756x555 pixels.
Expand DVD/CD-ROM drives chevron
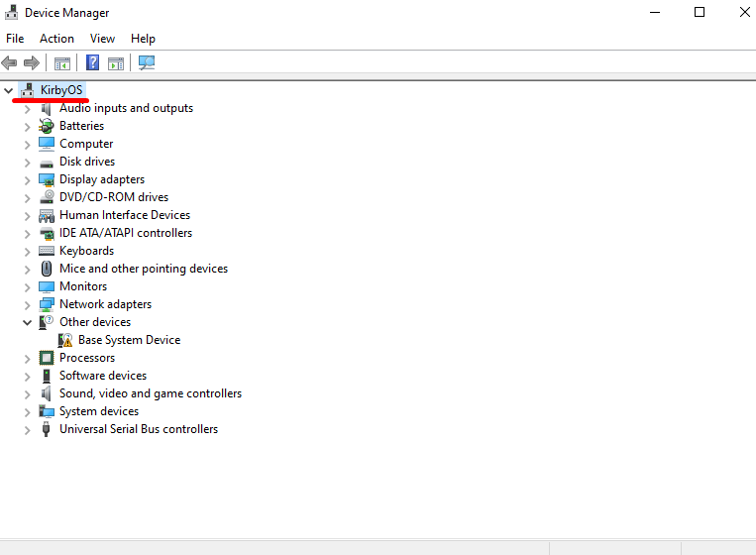click(28, 198)
